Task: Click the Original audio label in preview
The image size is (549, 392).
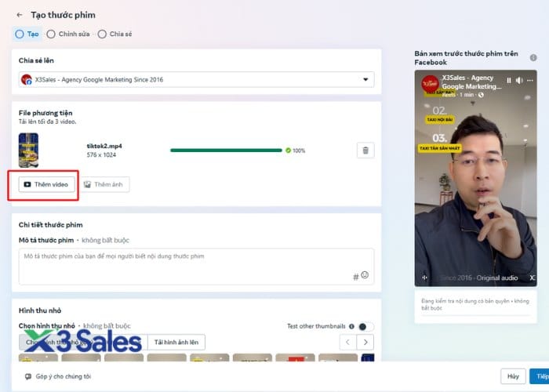Action: pos(497,278)
